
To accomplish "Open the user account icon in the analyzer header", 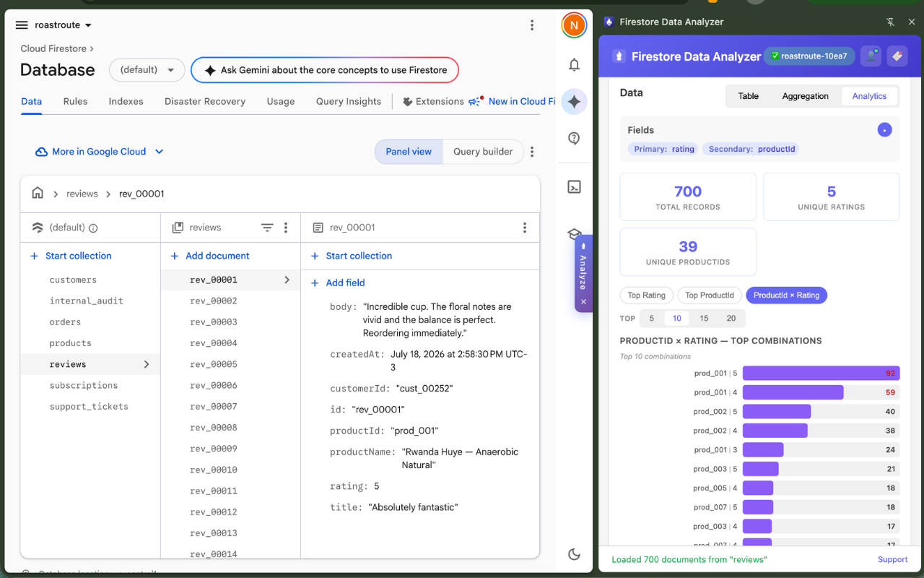I will 871,56.
